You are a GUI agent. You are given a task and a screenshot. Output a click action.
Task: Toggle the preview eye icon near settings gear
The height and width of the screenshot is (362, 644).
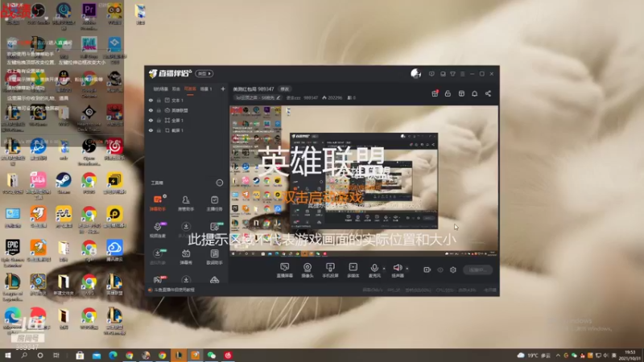(440, 269)
